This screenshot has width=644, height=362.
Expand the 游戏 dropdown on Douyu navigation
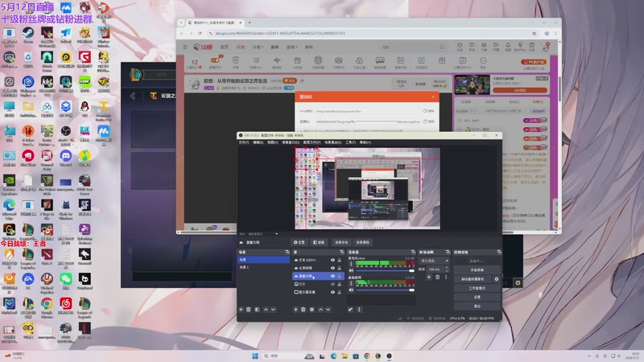click(x=292, y=47)
